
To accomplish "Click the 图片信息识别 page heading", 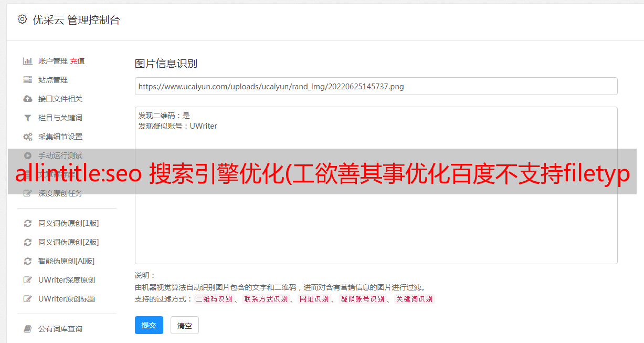I will (166, 64).
